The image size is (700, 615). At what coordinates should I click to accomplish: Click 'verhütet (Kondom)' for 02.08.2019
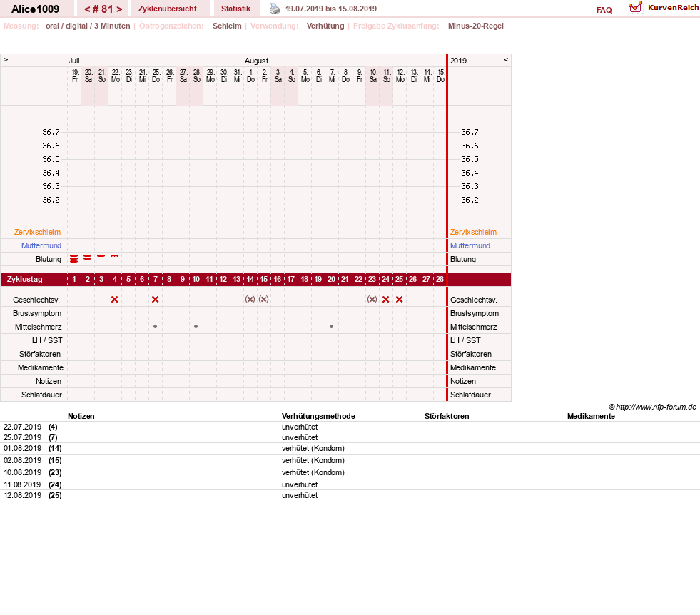tap(313, 461)
